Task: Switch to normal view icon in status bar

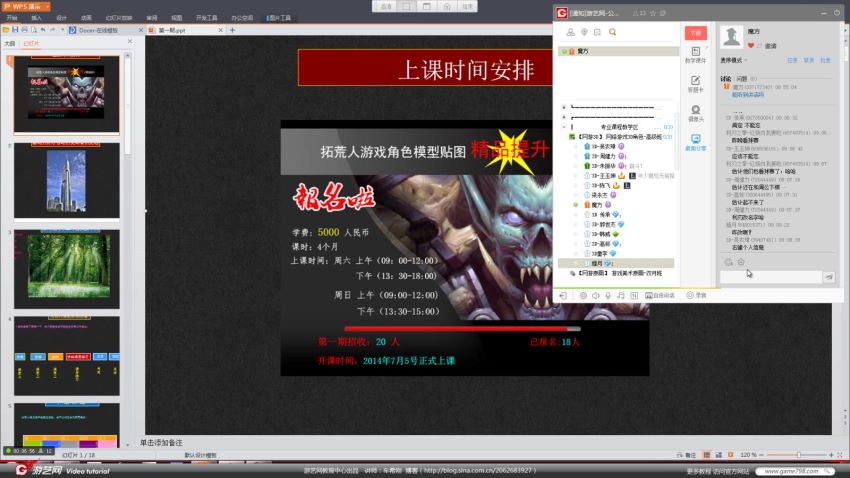Action: [x=706, y=455]
